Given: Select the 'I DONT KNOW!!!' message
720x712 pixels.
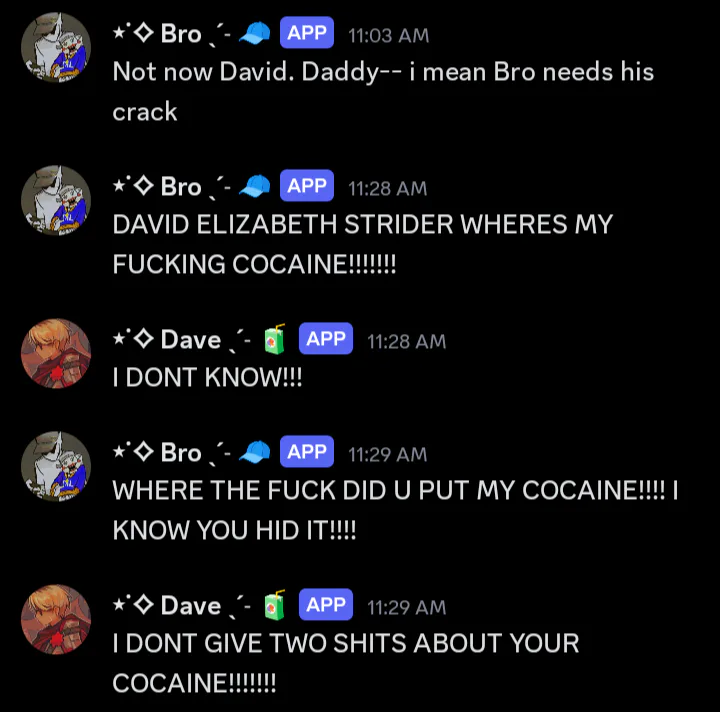Looking at the screenshot, I should click(207, 377).
